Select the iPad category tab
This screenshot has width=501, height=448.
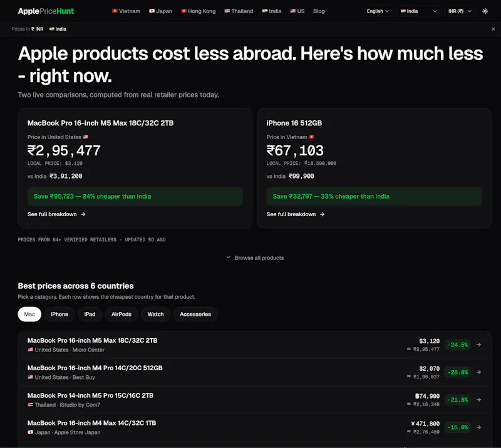click(x=90, y=315)
